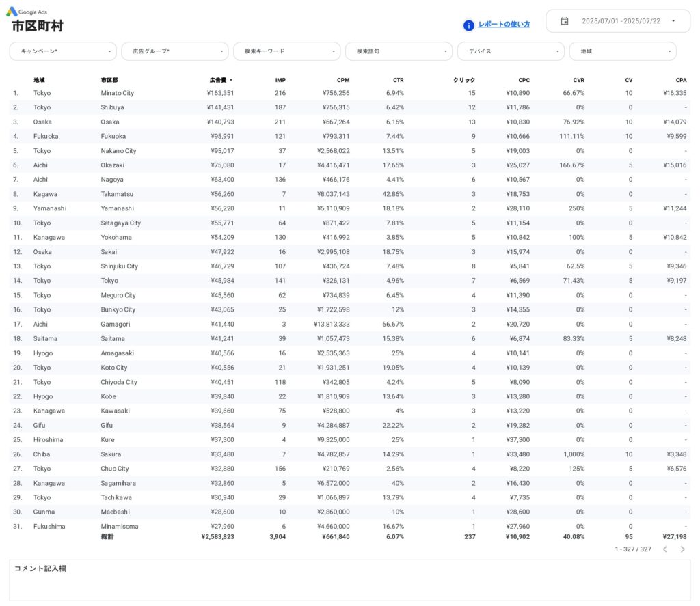Image resolution: width=700 pixels, height=606 pixels.
Task: Open the 地域 filter dropdown
Action: coord(623,51)
